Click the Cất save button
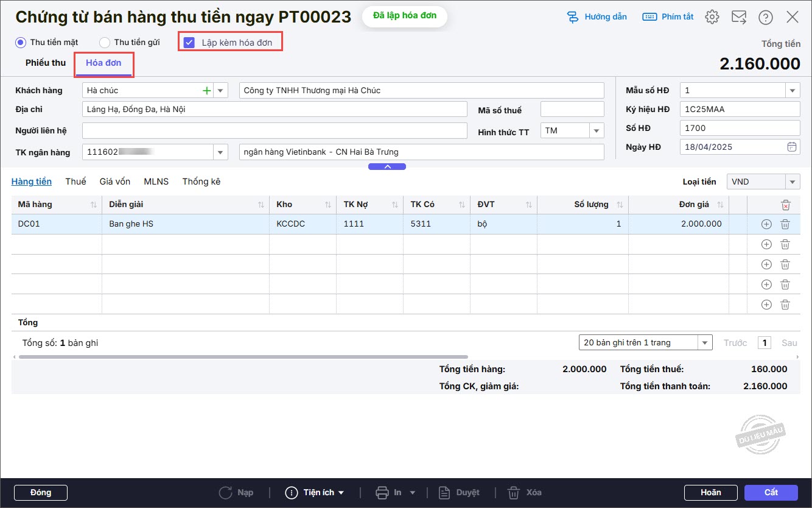The height and width of the screenshot is (508, 812). [x=771, y=492]
